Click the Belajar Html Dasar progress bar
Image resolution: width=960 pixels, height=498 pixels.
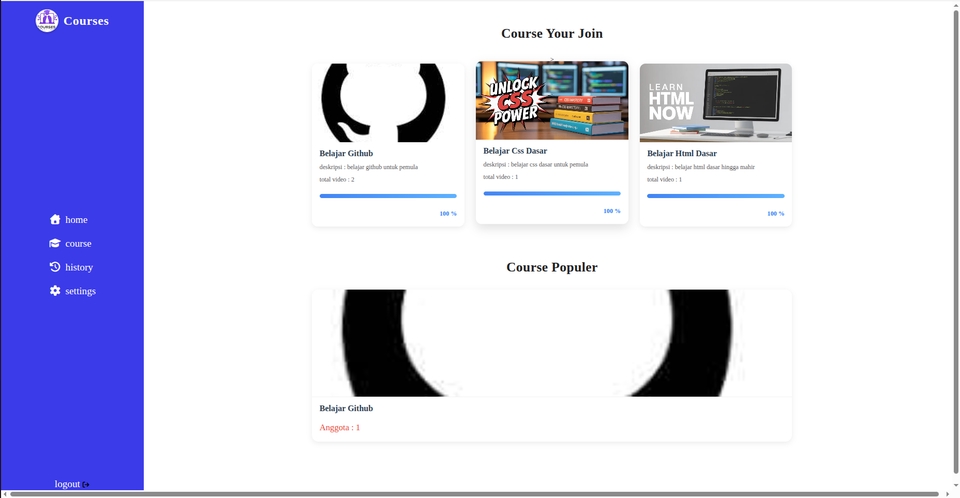[x=716, y=196]
